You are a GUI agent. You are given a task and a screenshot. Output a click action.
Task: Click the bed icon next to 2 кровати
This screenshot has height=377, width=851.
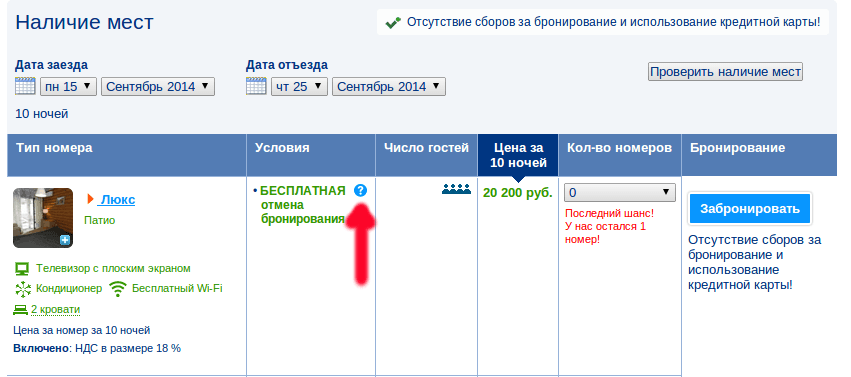pyautogui.click(x=21, y=310)
